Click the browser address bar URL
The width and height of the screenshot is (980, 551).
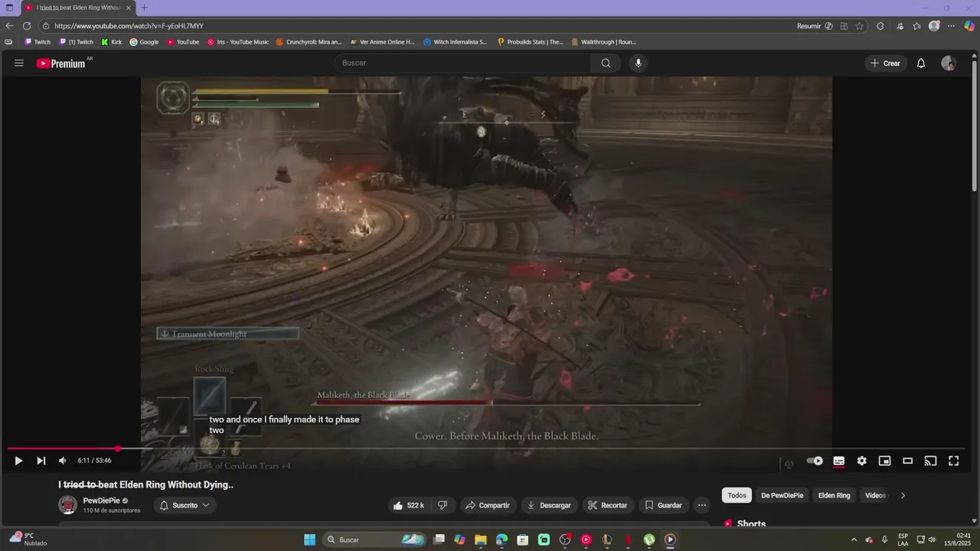pyautogui.click(x=129, y=26)
